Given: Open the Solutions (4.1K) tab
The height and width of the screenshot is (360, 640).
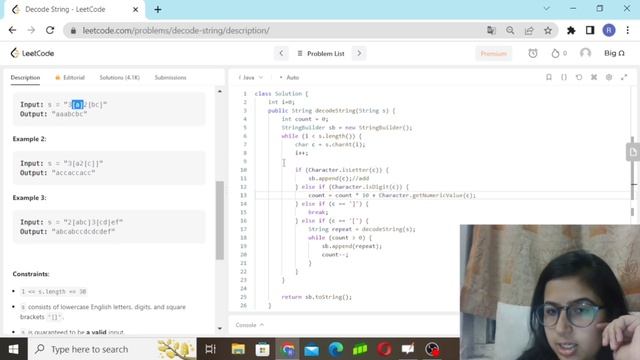Looking at the screenshot, I should (x=120, y=78).
